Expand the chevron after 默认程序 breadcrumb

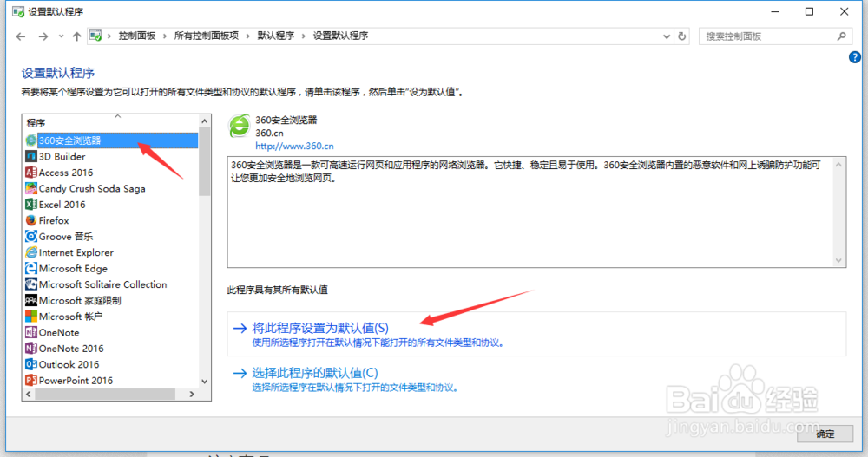303,36
